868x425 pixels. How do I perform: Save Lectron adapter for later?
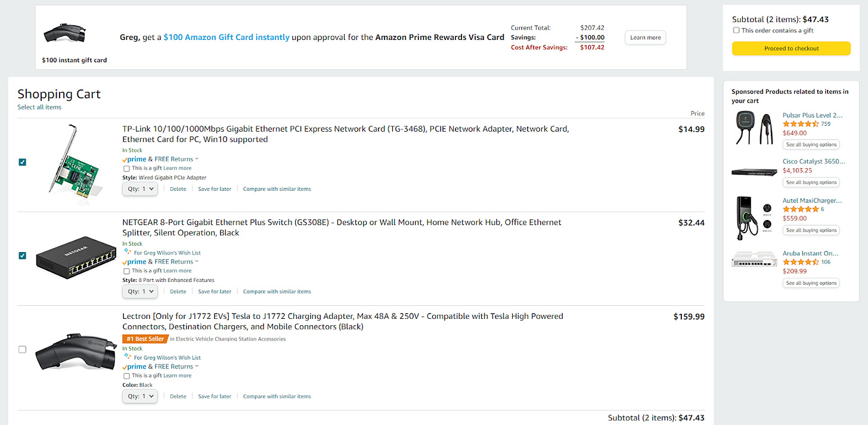215,396
